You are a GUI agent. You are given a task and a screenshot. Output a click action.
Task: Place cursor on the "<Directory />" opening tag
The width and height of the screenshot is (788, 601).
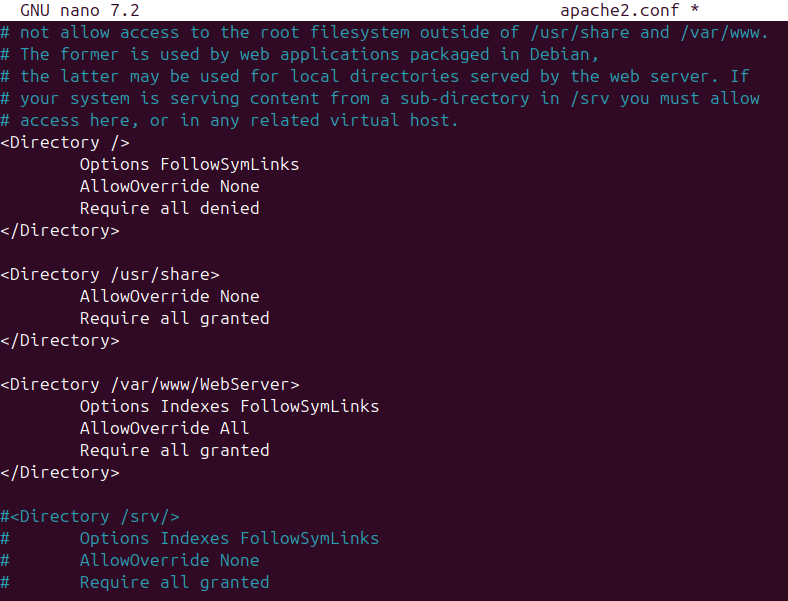(x=65, y=142)
